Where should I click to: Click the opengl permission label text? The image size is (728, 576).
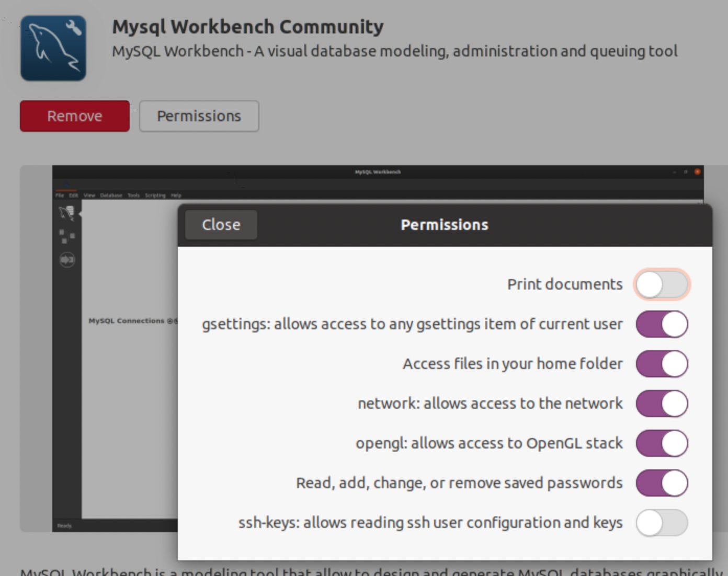(489, 443)
